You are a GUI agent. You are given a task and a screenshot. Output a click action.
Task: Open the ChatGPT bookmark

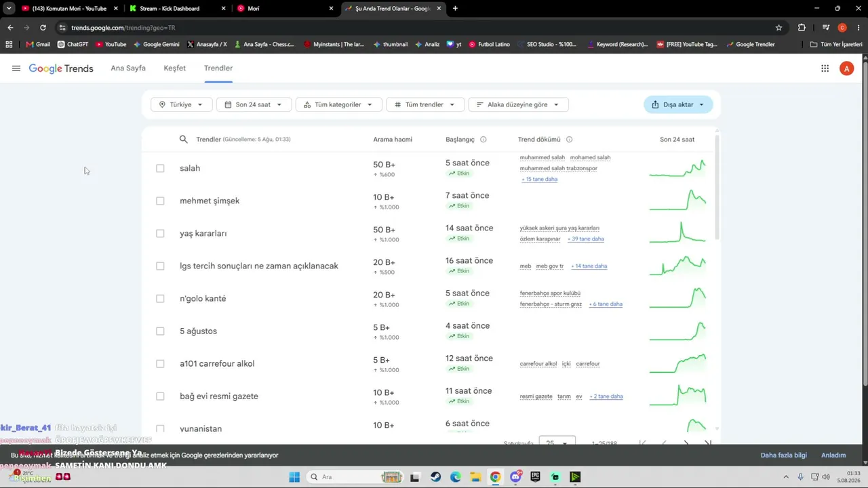[x=73, y=45]
